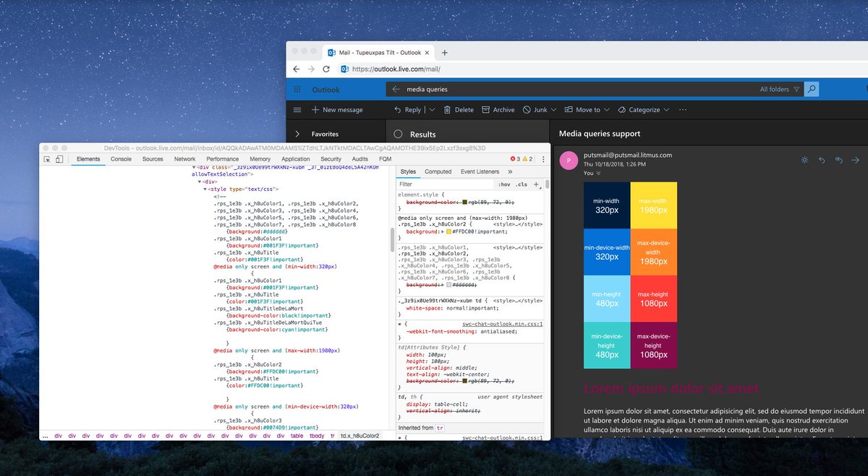Delete the selected message
Screen dimensions: 868x476
click(459, 110)
